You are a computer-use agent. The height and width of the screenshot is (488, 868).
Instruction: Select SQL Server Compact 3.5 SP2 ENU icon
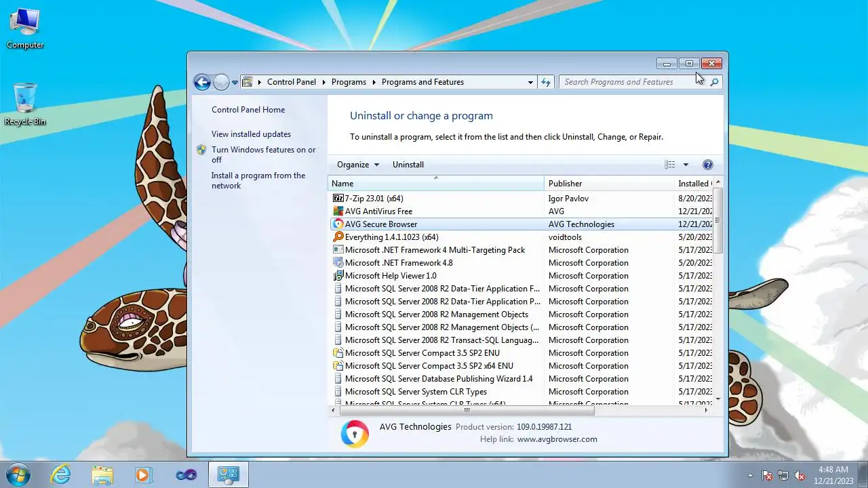click(x=338, y=353)
